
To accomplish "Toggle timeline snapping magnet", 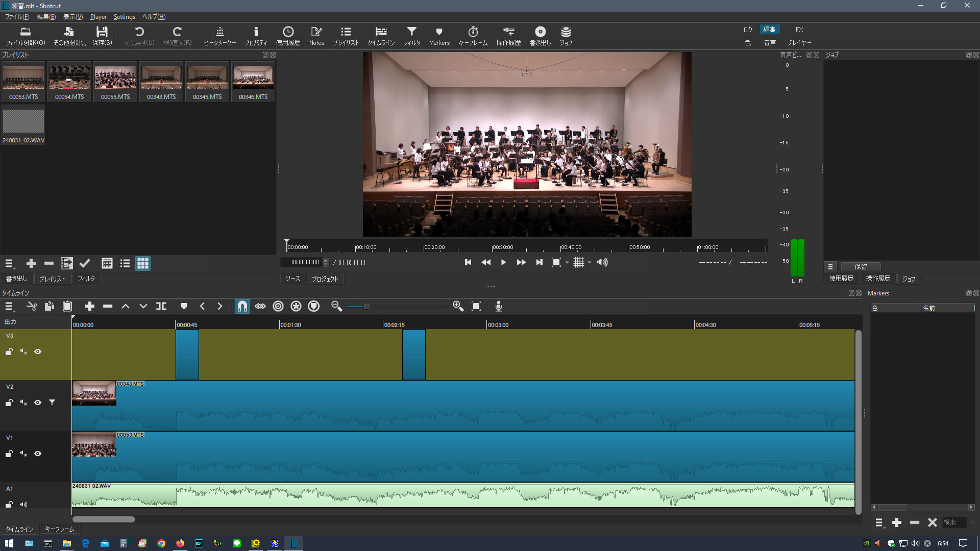I will [242, 306].
